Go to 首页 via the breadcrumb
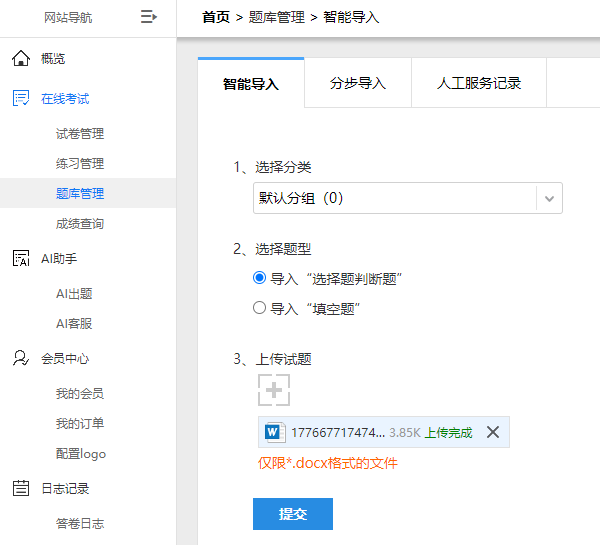Viewport: 600px width, 546px height. click(x=216, y=17)
